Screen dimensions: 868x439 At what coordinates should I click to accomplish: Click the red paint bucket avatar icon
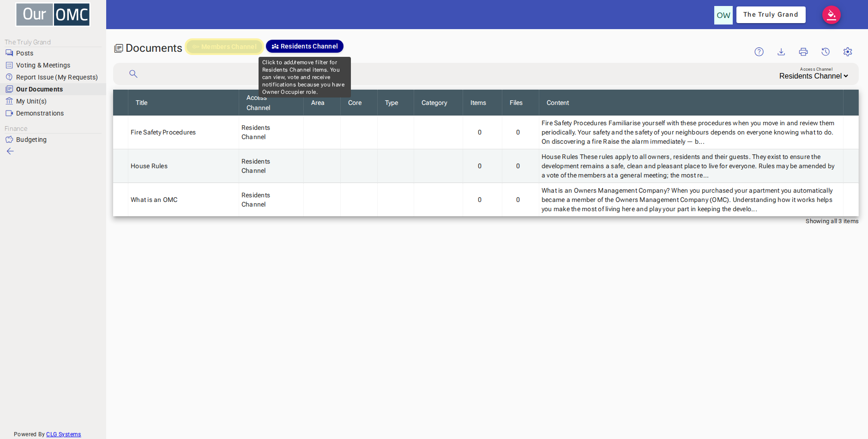832,15
